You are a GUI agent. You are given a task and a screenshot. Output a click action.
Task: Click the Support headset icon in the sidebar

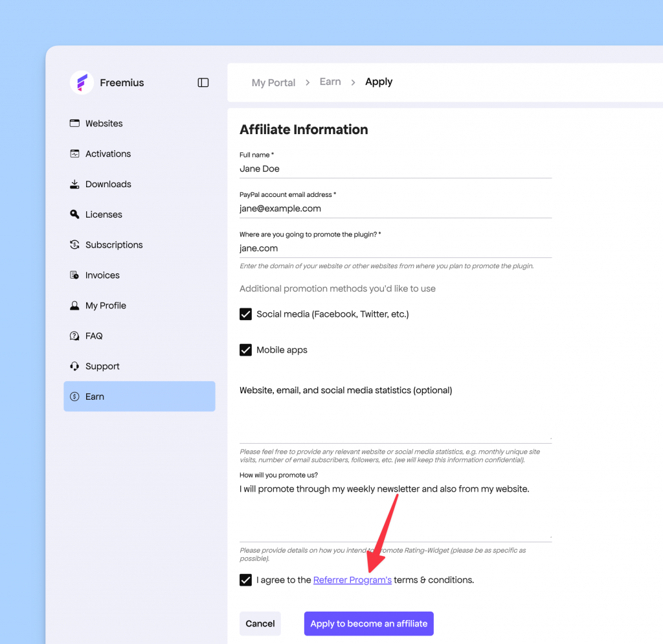[x=74, y=366]
